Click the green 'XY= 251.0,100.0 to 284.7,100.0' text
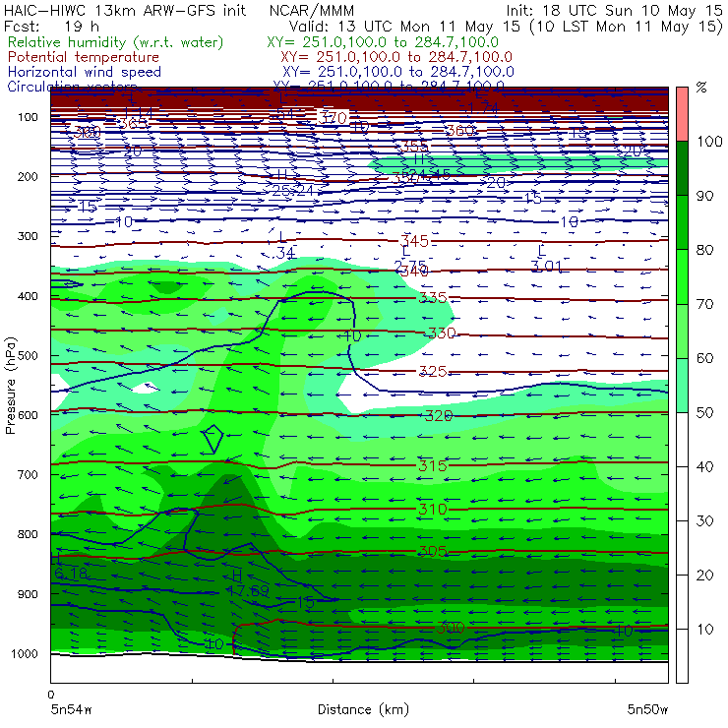The width and height of the screenshot is (728, 728). coord(383,42)
